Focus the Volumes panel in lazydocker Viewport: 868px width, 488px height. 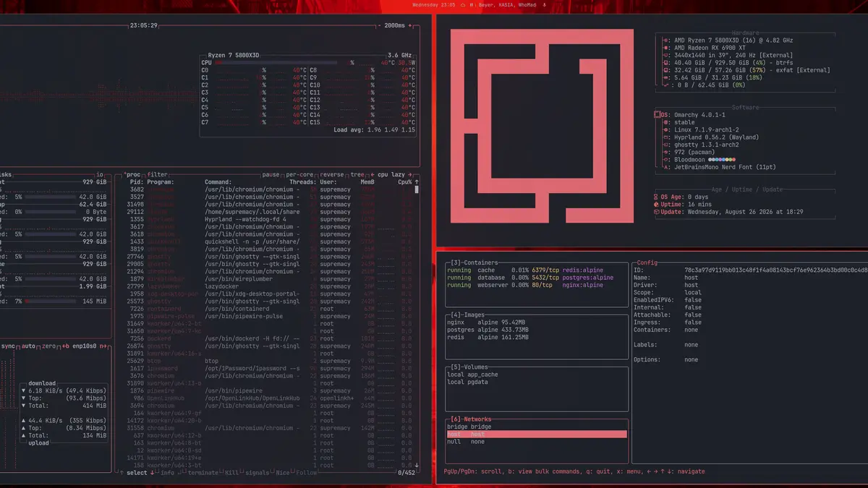point(470,367)
